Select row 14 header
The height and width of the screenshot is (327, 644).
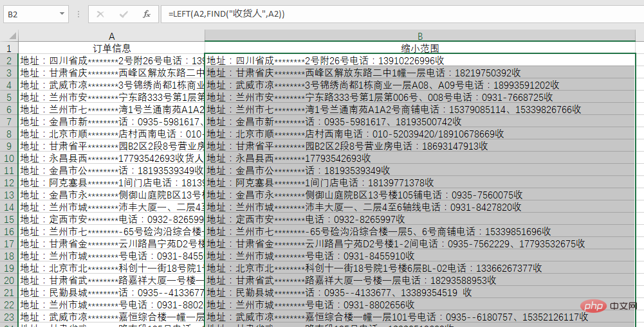[x=9, y=207]
